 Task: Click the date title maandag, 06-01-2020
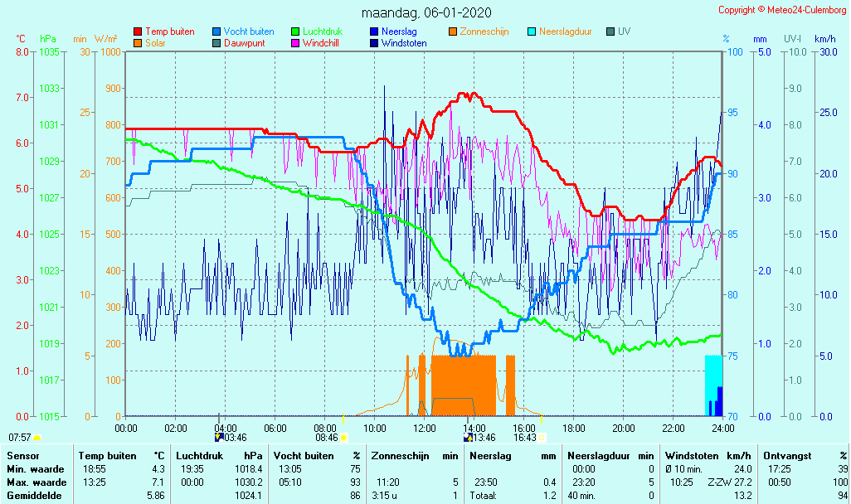(x=427, y=12)
